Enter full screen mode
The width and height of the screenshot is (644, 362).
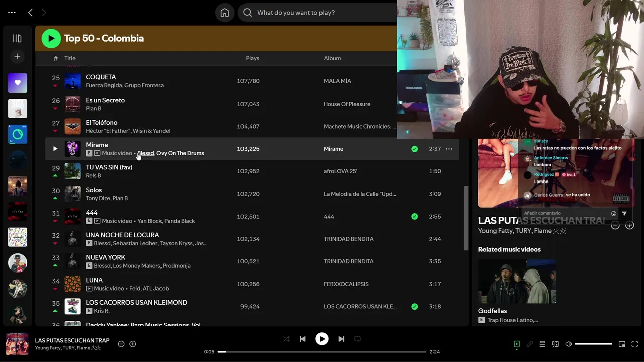[635, 344]
